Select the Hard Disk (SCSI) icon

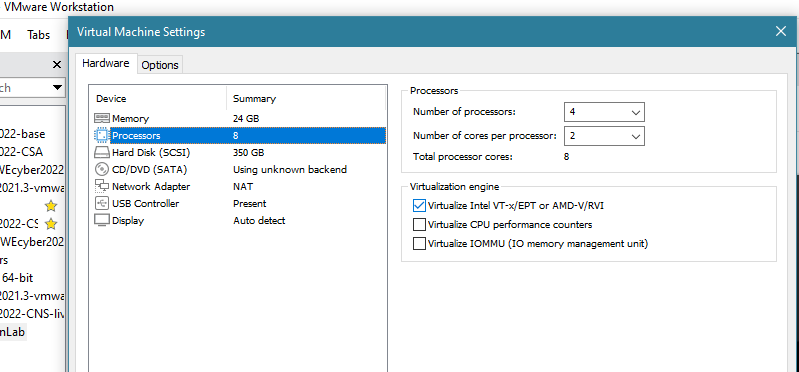click(102, 152)
